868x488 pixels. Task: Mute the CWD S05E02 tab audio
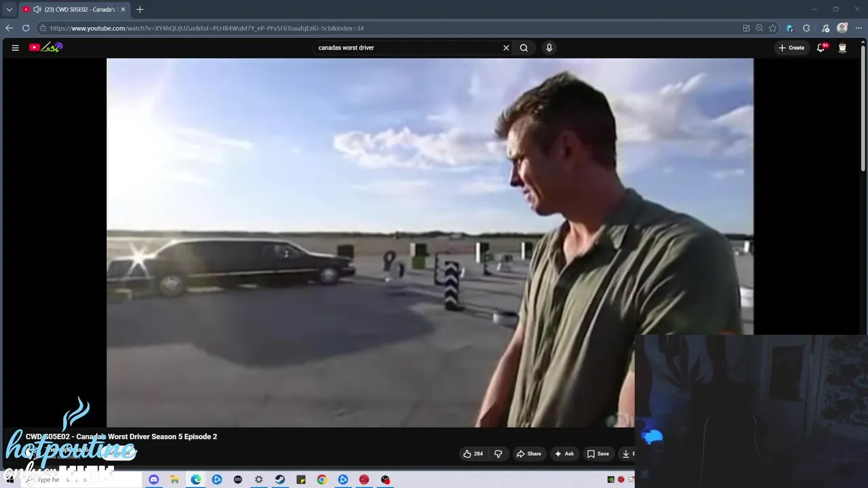tap(37, 9)
